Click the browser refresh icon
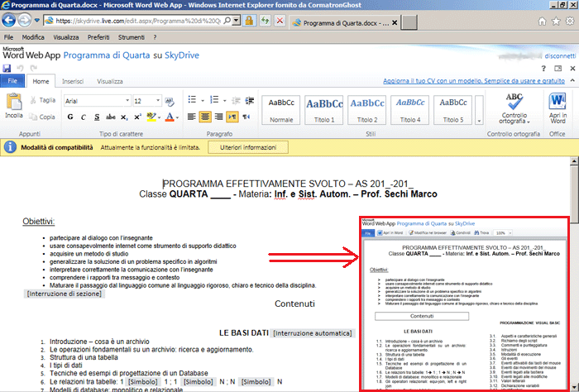Viewport: 579px width, 392px height. point(265,21)
